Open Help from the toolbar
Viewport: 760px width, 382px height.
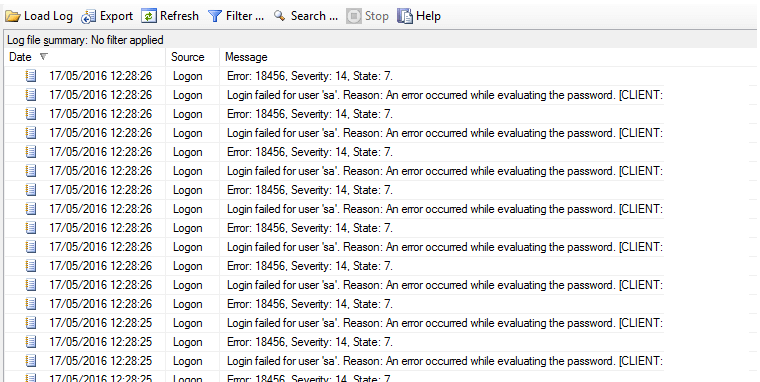click(419, 16)
